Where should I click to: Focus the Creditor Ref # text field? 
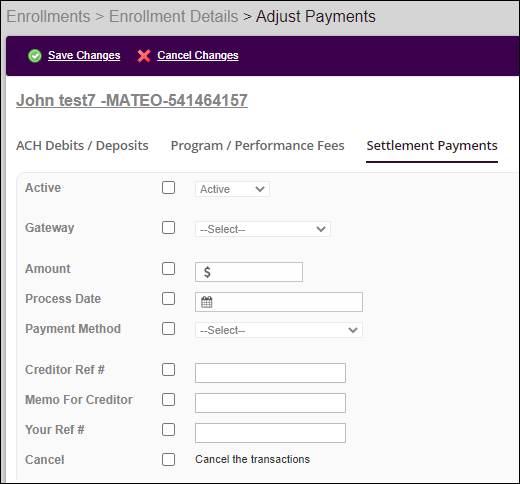[270, 373]
